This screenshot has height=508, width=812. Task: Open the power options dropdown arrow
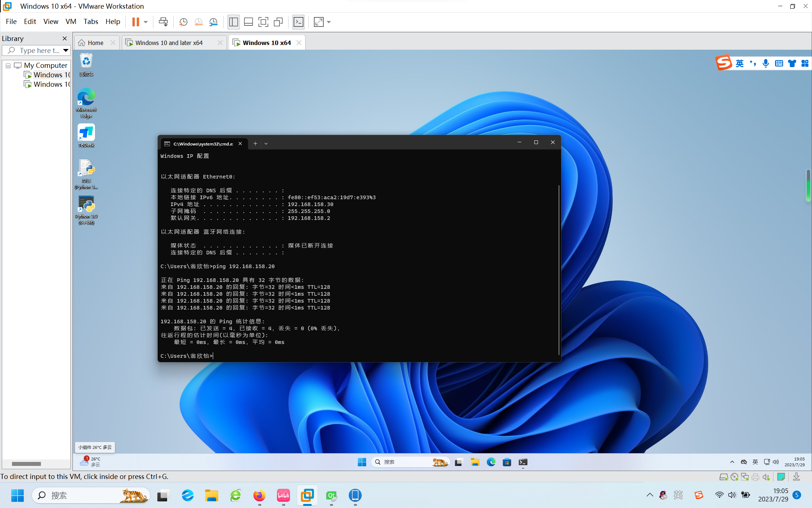[146, 22]
